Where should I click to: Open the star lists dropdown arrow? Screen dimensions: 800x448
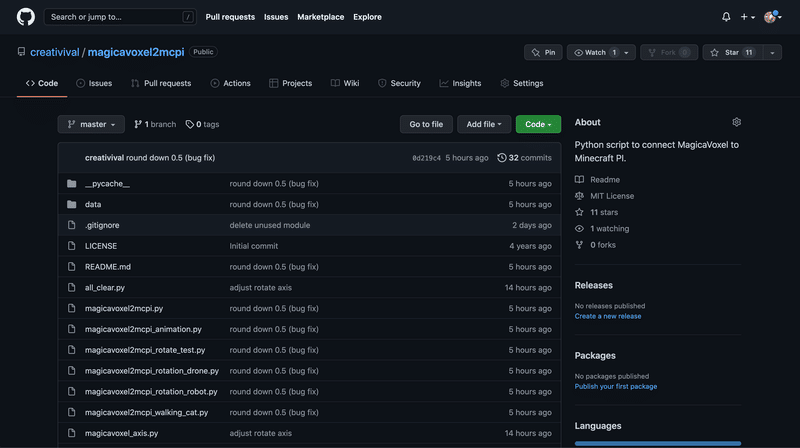click(772, 52)
